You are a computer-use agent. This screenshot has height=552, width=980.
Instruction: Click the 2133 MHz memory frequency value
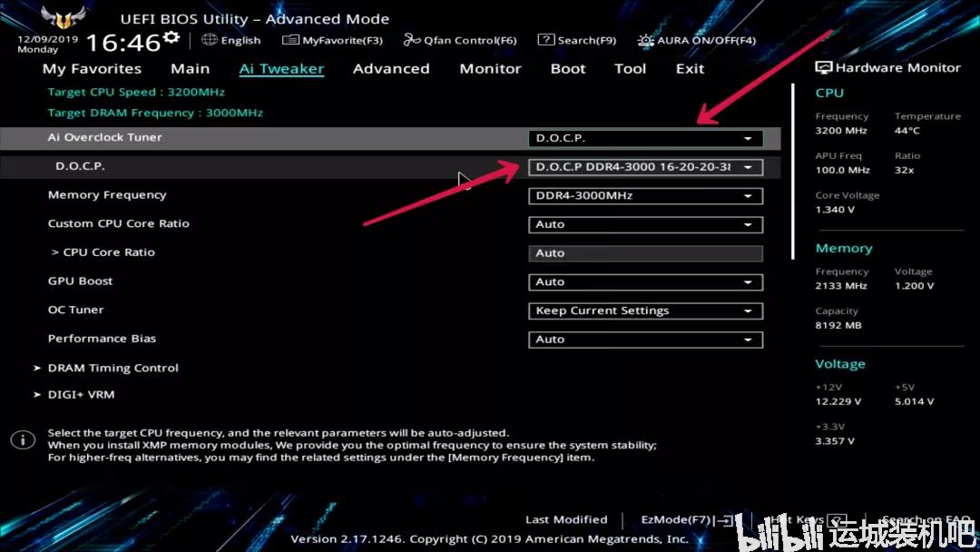(x=840, y=286)
